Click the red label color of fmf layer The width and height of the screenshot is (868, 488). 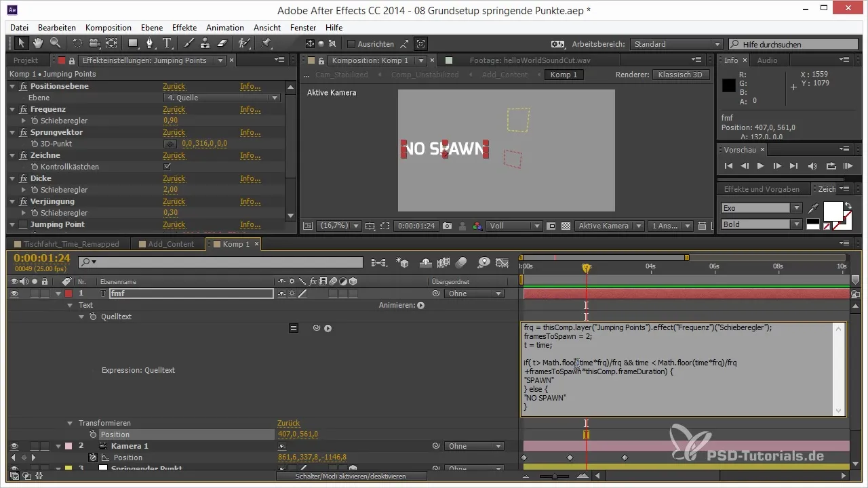click(x=68, y=293)
